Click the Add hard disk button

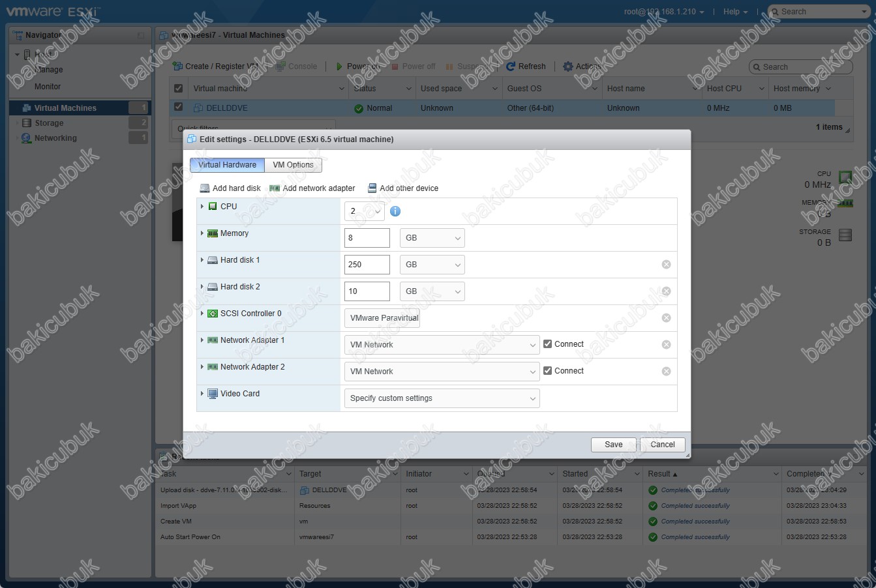pyautogui.click(x=230, y=188)
